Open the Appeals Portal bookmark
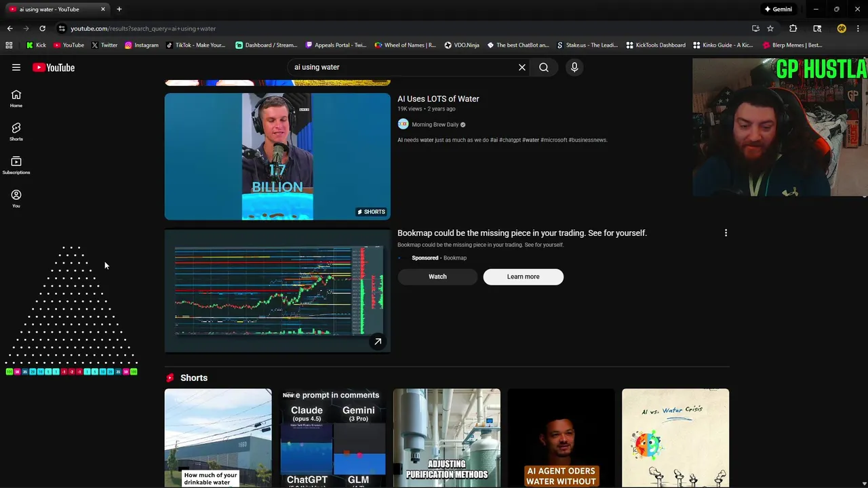Image resolution: width=868 pixels, height=488 pixels. (336, 45)
